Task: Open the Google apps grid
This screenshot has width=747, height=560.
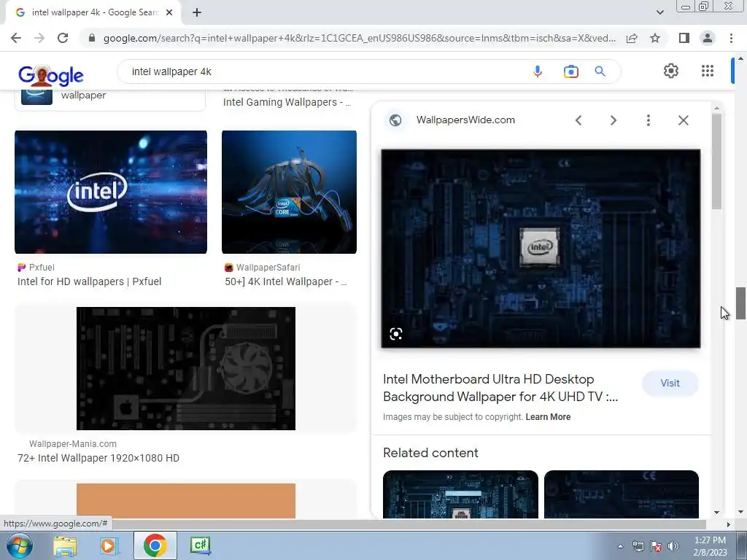Action: [708, 71]
